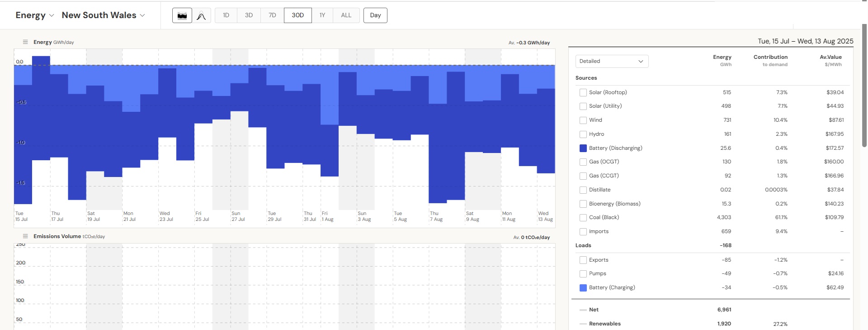The width and height of the screenshot is (868, 330).
Task: Click the Day interval button
Action: (375, 15)
